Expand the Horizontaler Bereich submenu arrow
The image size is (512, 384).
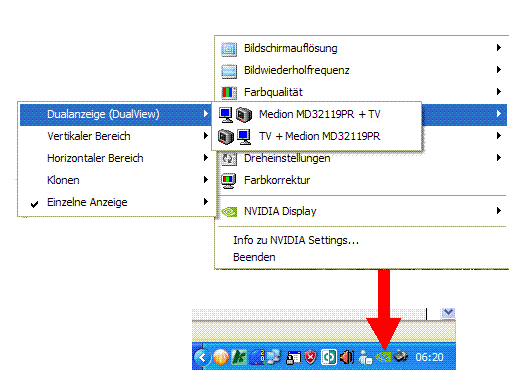(206, 158)
